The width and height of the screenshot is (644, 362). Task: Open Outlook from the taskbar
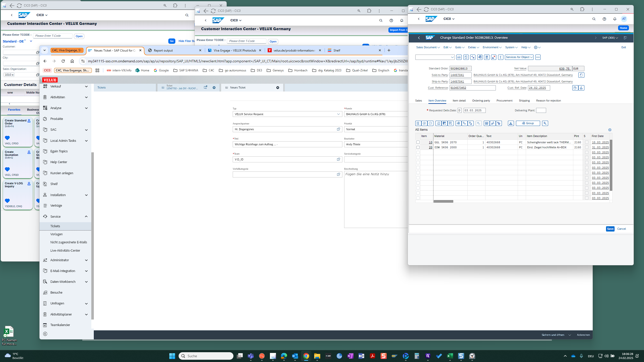coord(295,356)
